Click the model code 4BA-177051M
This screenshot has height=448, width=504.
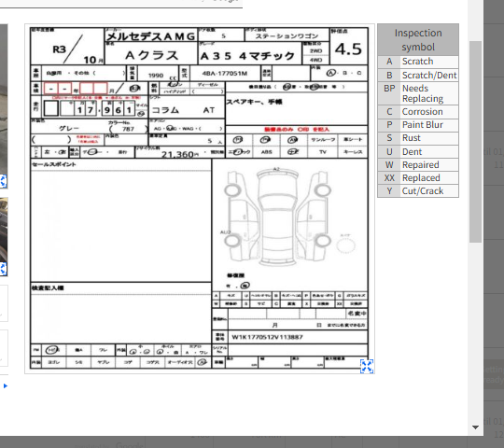tap(225, 74)
